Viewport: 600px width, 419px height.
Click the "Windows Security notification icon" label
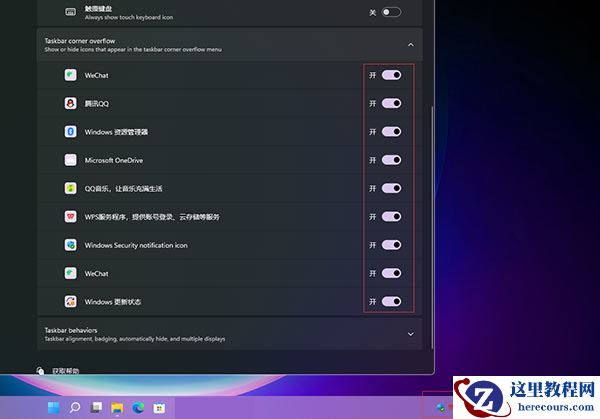pyautogui.click(x=136, y=245)
